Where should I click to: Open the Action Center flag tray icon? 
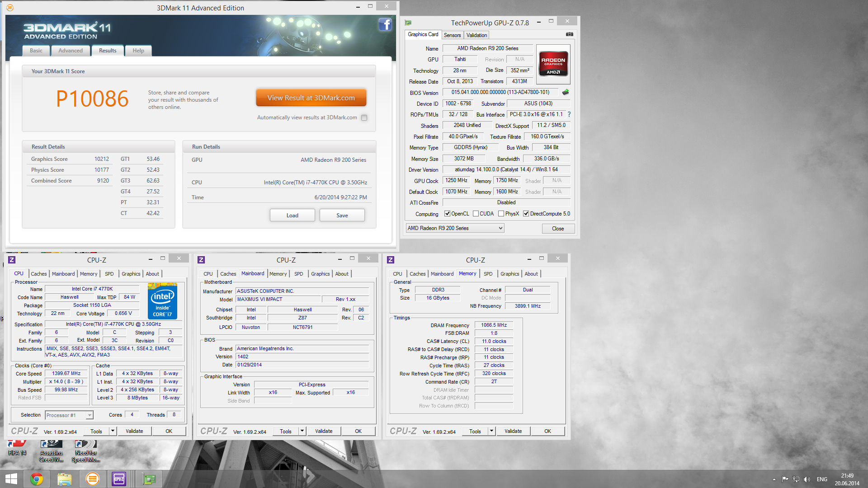pyautogui.click(x=785, y=479)
